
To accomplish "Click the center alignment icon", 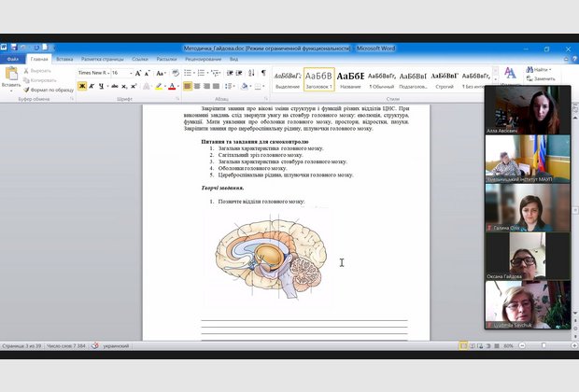I will (199, 86).
